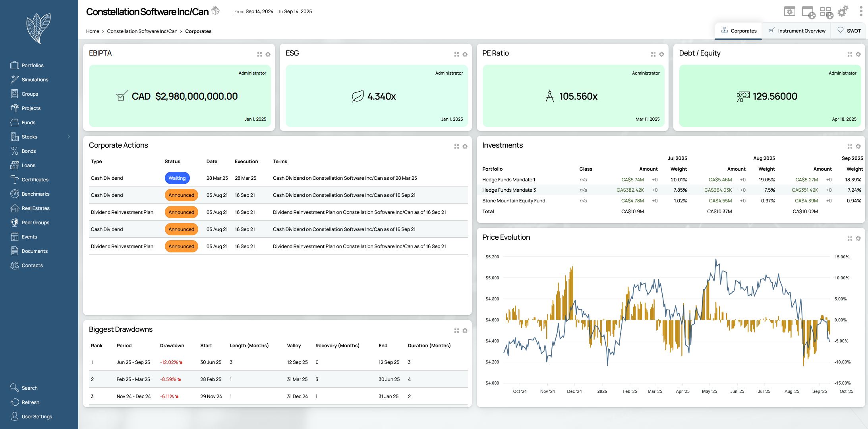The height and width of the screenshot is (429, 868).
Task: Click the Waiting status badge
Action: point(177,178)
